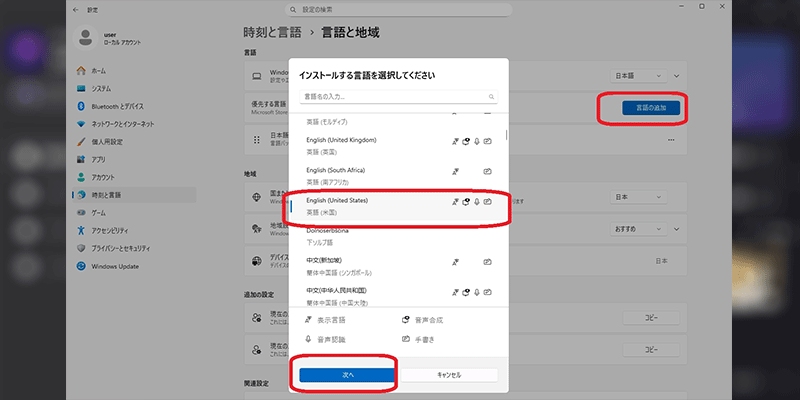Click the 音声合成 legend icon
Viewport: 800px width, 400px height.
406,320
